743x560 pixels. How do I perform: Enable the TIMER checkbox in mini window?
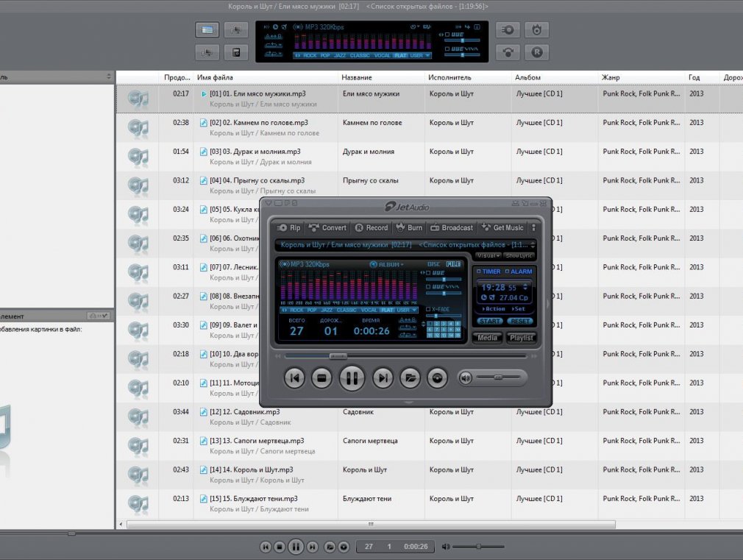pos(479,272)
